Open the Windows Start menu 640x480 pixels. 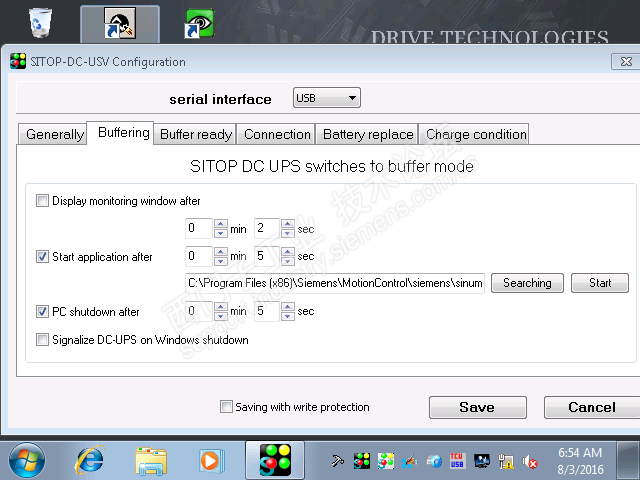27,460
